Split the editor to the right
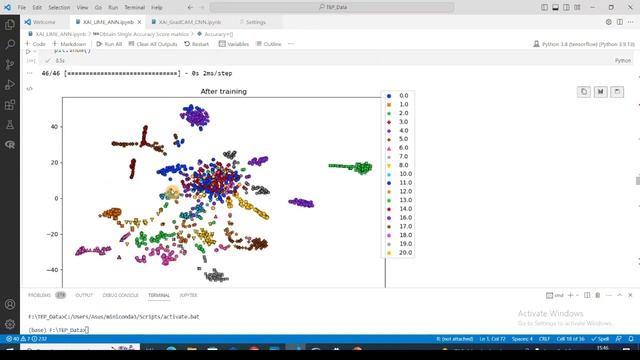This screenshot has height=360, width=640. point(620,22)
